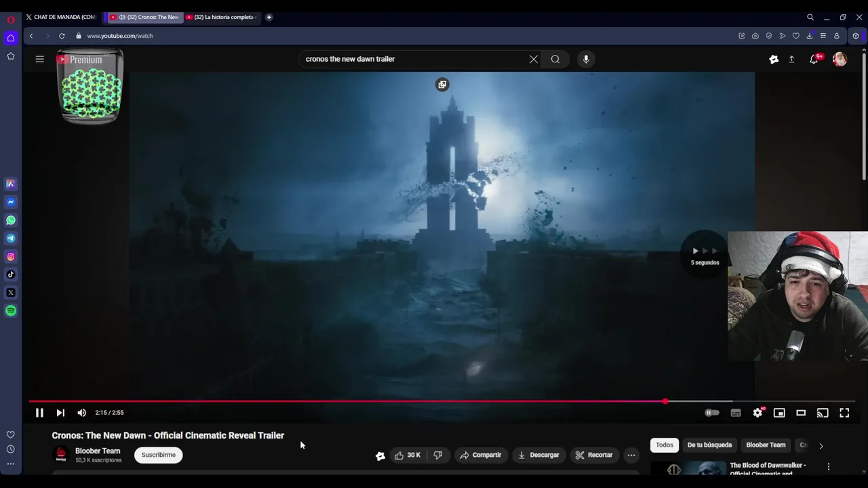Open WhatsApp in Opera sidebar
The width and height of the screenshot is (868, 488).
(11, 220)
